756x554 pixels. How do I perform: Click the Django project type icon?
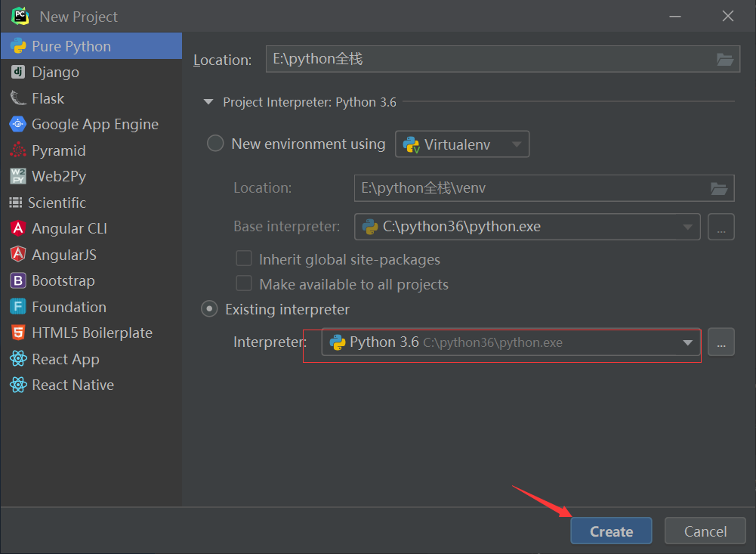tap(18, 73)
